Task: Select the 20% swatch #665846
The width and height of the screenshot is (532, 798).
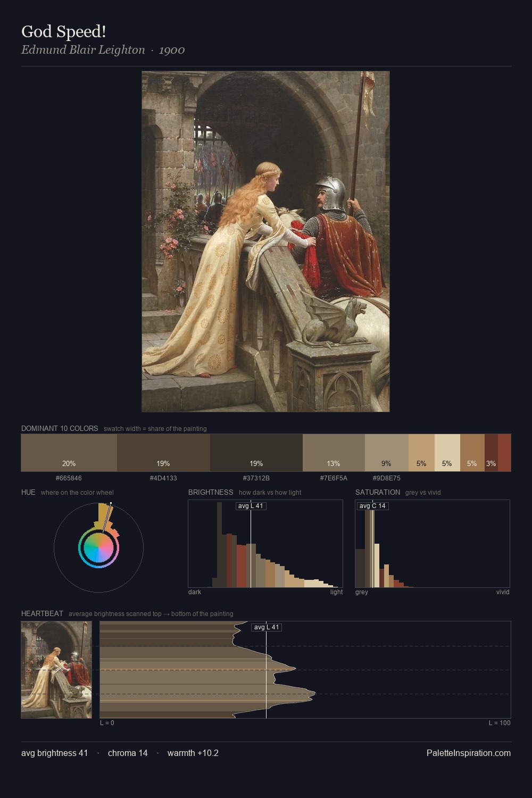Action: (x=69, y=453)
